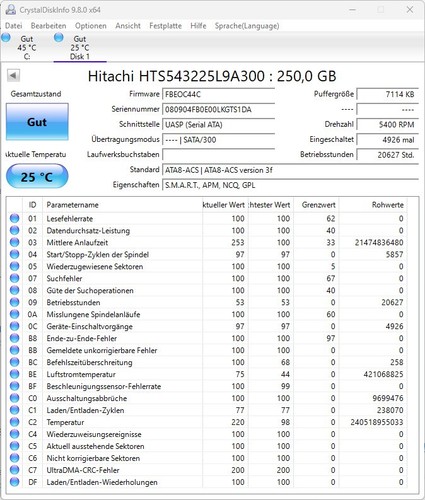Image resolution: width=425 pixels, height=500 pixels.
Task: Click the Grenzwert column header
Action: 316,205
